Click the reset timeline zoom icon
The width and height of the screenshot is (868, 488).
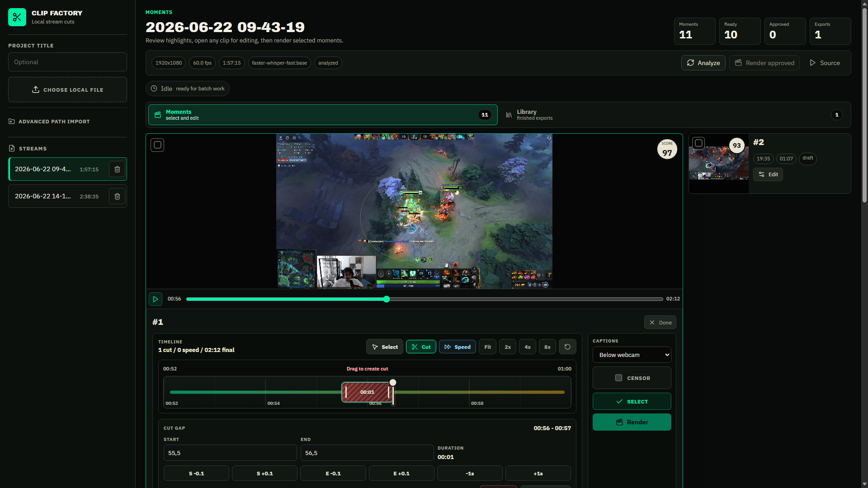[x=567, y=347]
